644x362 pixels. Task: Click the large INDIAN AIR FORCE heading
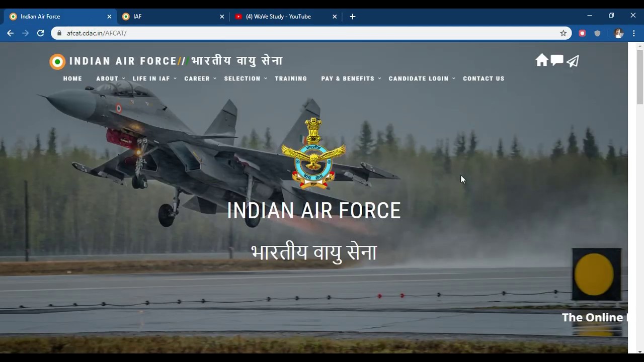313,211
